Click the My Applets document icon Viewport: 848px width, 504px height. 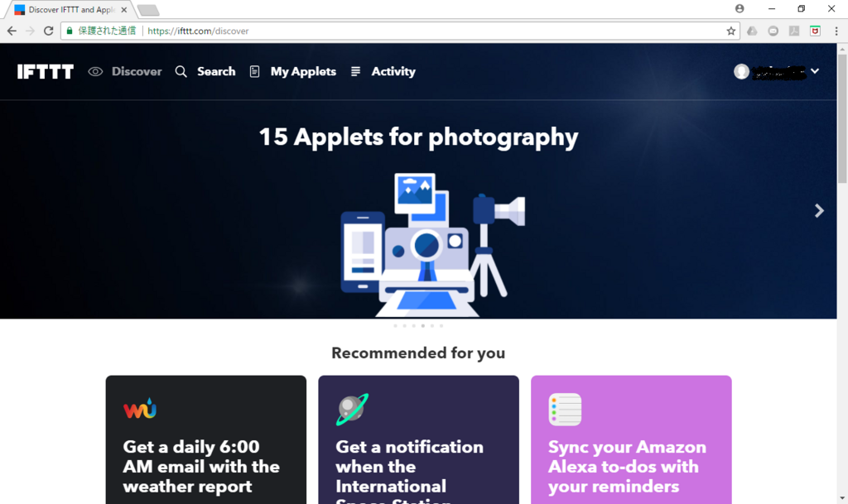click(254, 72)
